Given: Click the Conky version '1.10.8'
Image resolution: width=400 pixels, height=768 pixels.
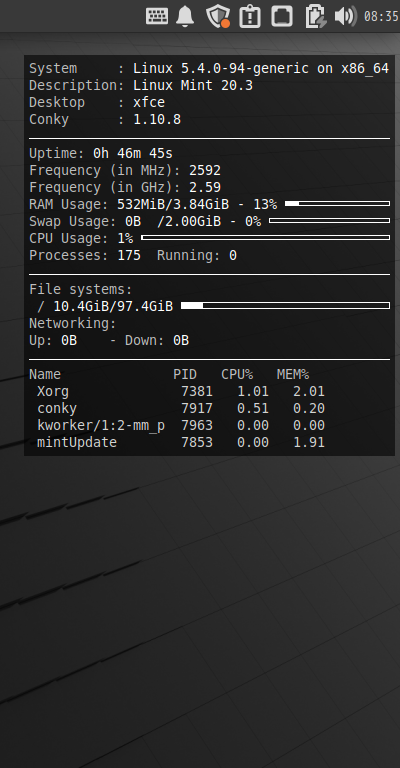Looking at the screenshot, I should tap(157, 120).
